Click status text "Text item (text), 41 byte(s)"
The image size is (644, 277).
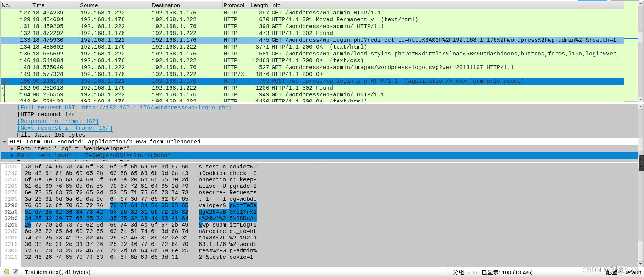click(x=57, y=272)
